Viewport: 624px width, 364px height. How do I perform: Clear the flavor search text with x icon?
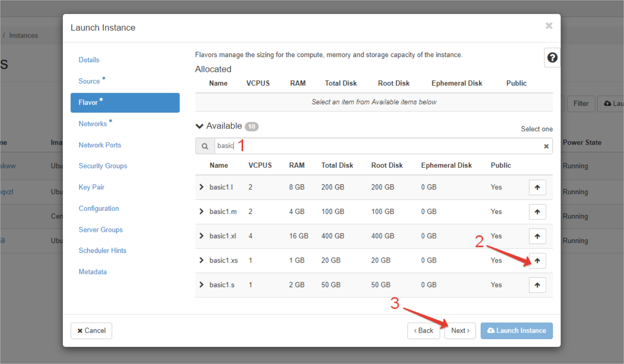[546, 146]
